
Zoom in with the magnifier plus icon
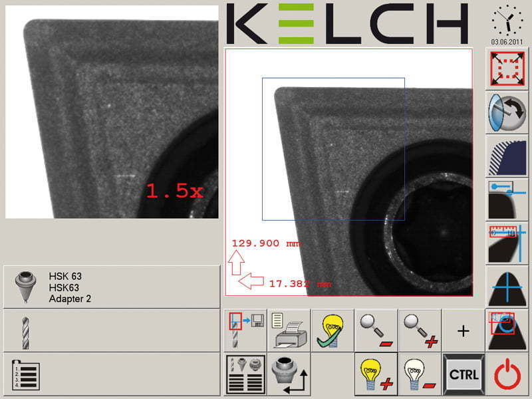420,331
